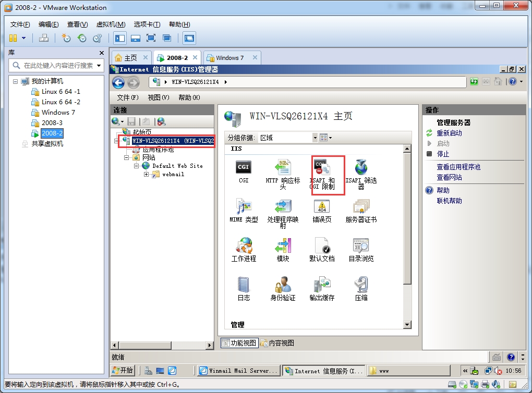
Task: Click feature list scroll down arrow
Action: (x=407, y=325)
